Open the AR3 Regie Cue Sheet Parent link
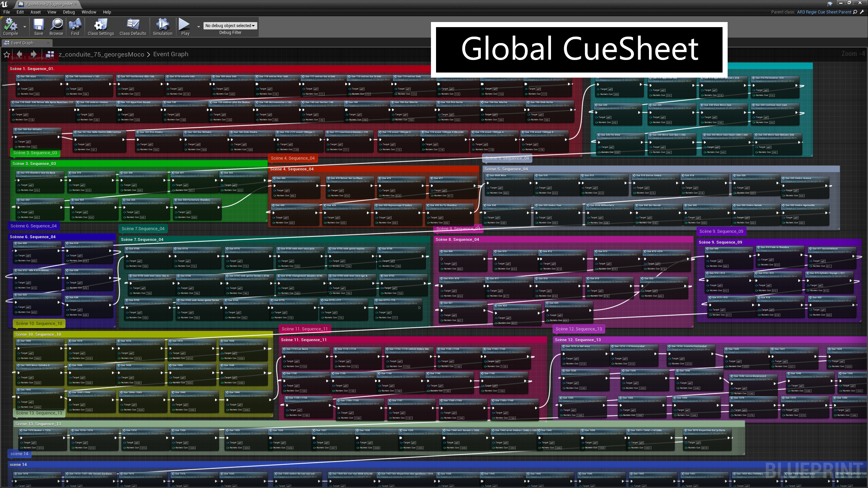Viewport: 868px width, 488px height. tap(824, 12)
